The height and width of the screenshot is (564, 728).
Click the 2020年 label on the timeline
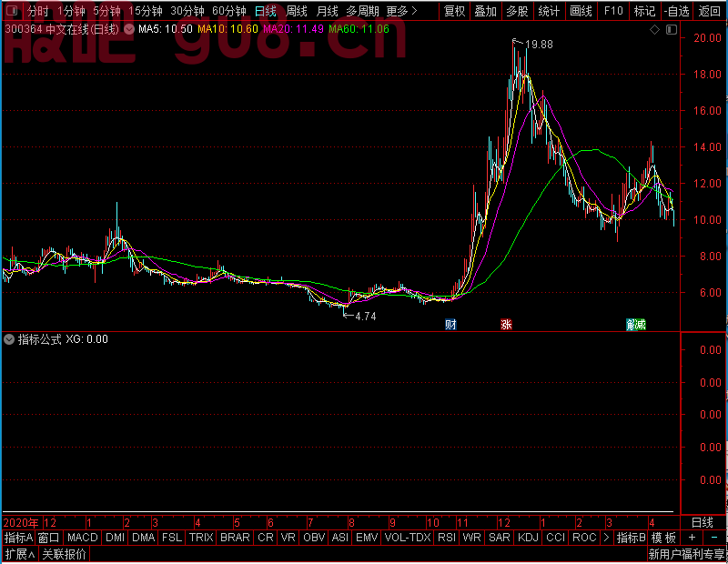point(21,523)
